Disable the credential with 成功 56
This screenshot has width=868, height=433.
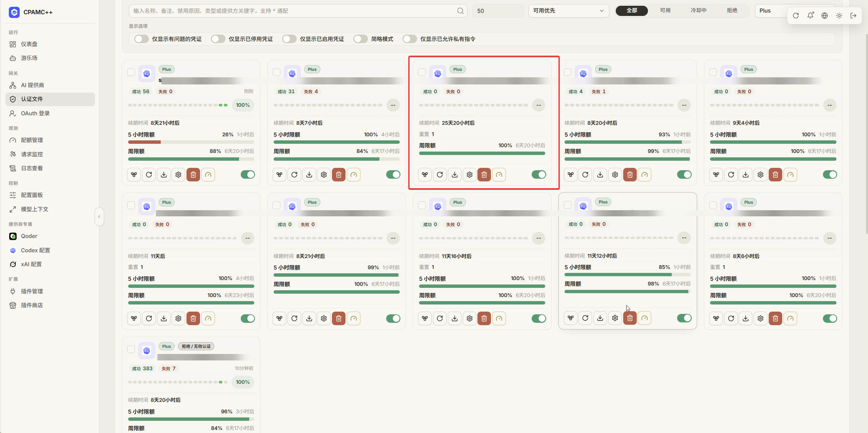click(x=248, y=175)
